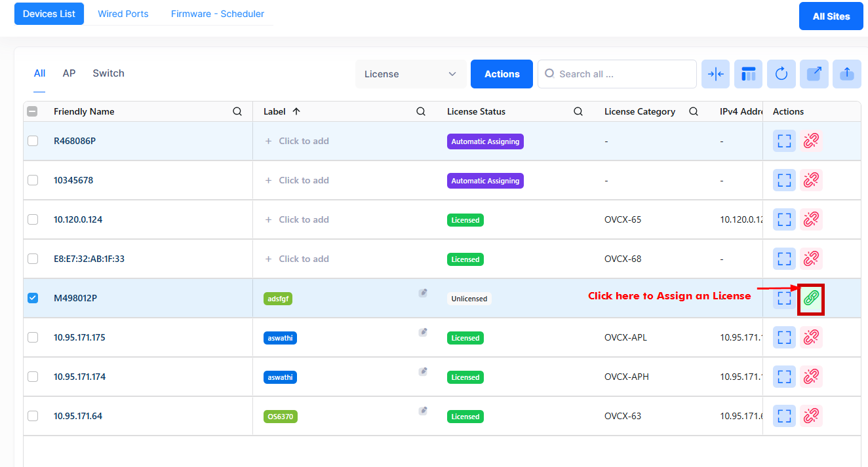Sort by Label using the arrow icon
Viewport: 868px width, 467px height.
296,112
